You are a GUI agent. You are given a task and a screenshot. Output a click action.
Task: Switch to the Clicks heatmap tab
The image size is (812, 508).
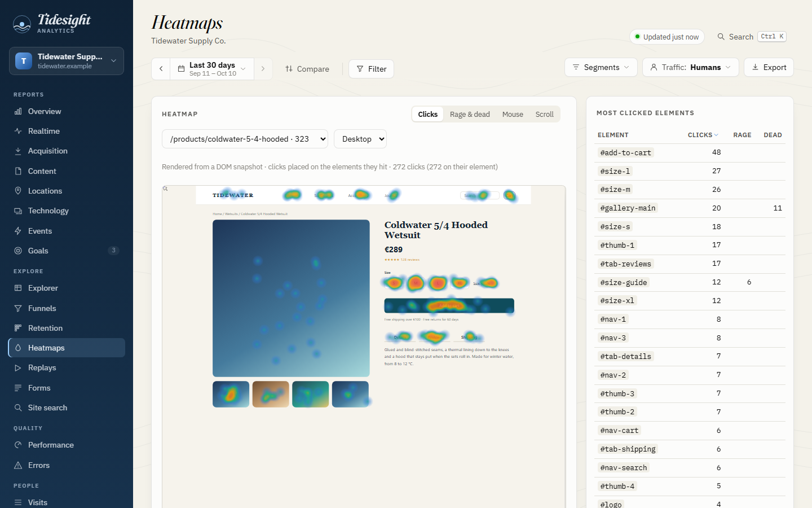(x=428, y=114)
